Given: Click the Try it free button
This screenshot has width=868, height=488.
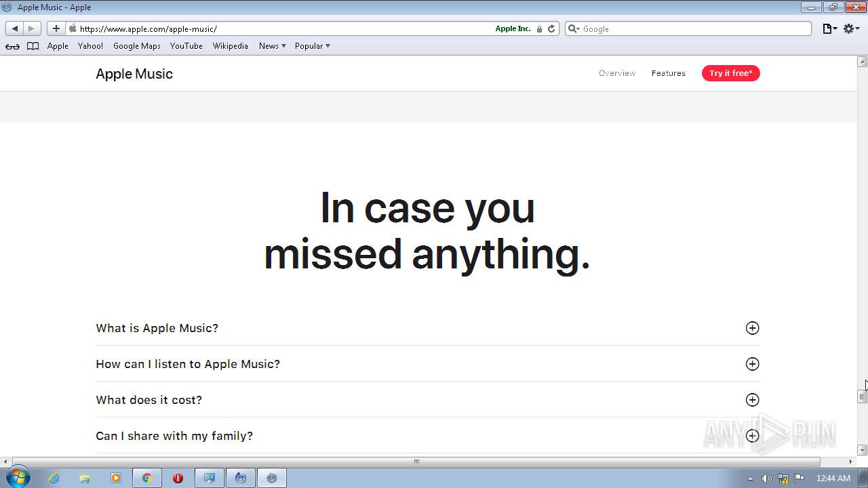Looking at the screenshot, I should pos(730,73).
